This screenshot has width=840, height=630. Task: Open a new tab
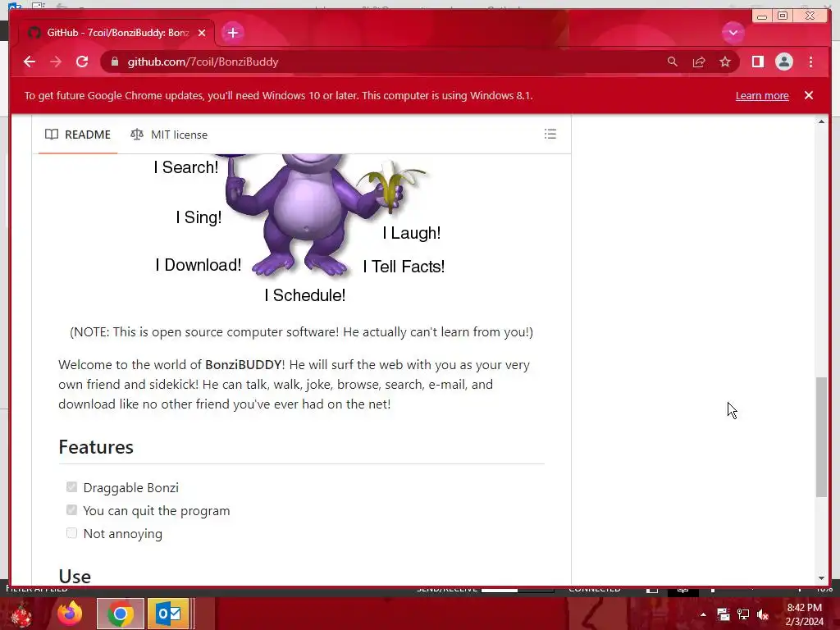(232, 33)
